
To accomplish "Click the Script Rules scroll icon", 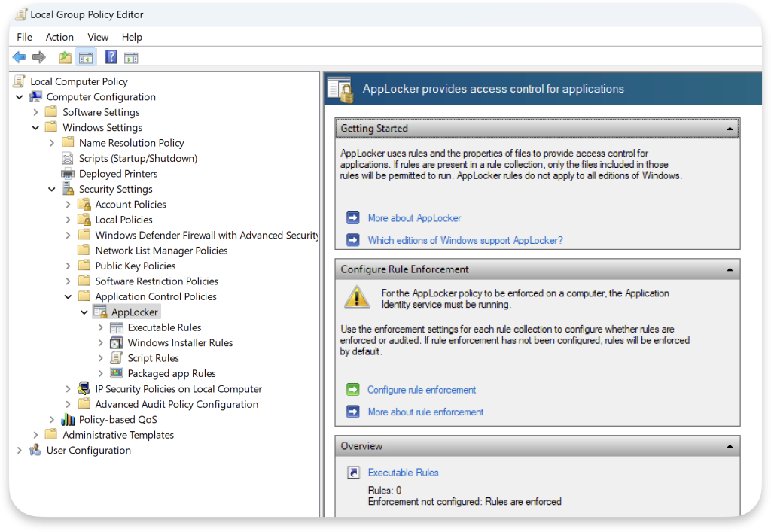I will point(117,357).
